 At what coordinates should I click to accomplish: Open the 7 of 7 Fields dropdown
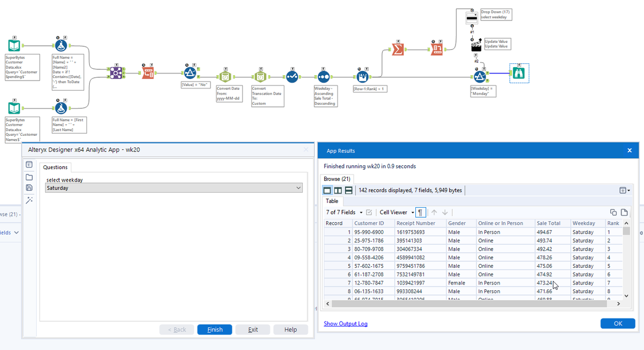344,212
